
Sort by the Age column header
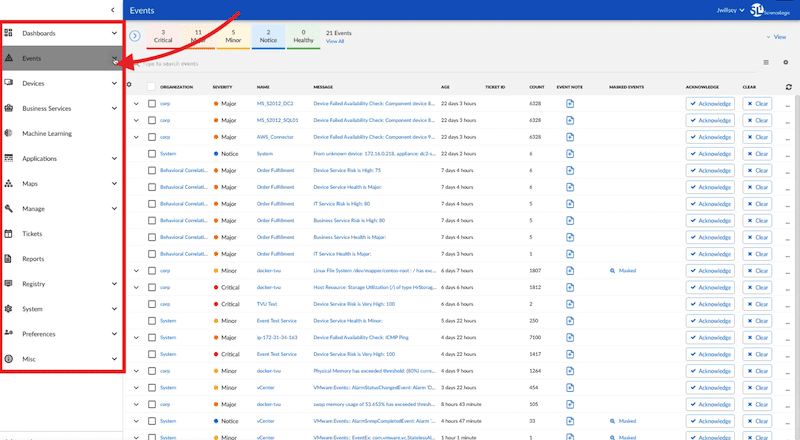click(445, 87)
